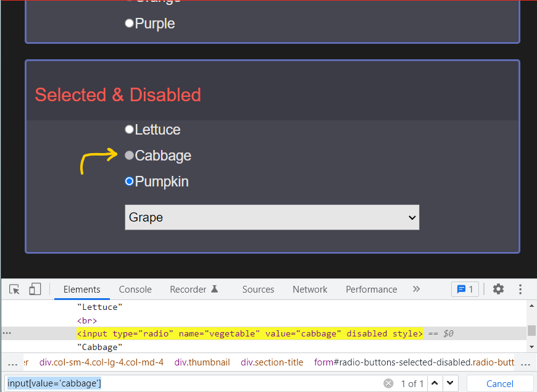Click the form#radio-buttons-selected-disabled breadcrumb
The width and height of the screenshot is (537, 392).
pos(414,362)
